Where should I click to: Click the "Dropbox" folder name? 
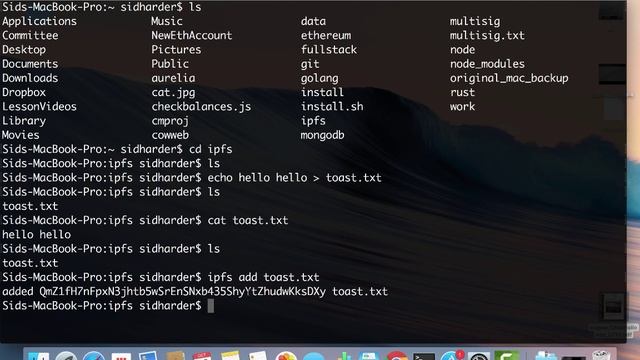pyautogui.click(x=24, y=92)
